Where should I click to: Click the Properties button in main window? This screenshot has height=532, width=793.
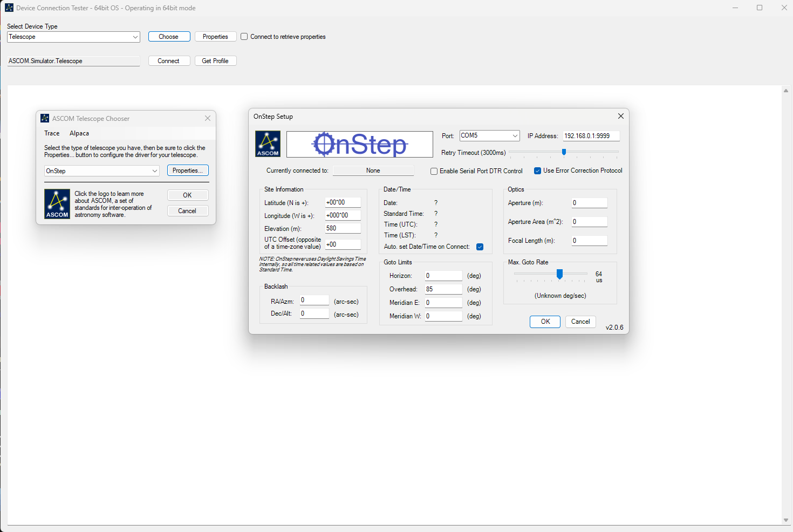click(x=215, y=37)
